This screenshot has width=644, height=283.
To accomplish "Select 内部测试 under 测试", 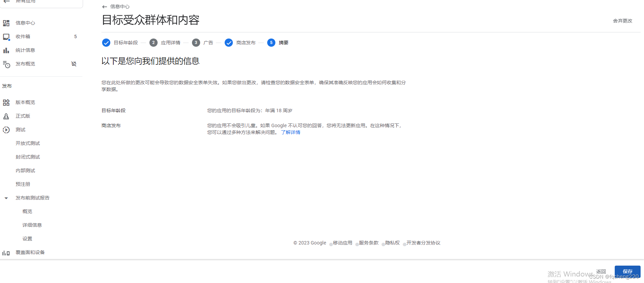I will pyautogui.click(x=26, y=170).
